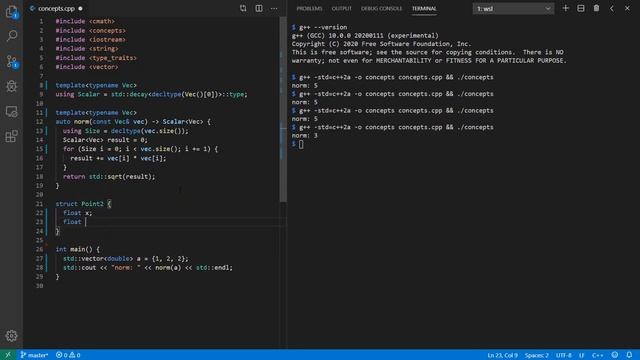Click the master branch in status bar
640x360 pixels.
[34, 355]
